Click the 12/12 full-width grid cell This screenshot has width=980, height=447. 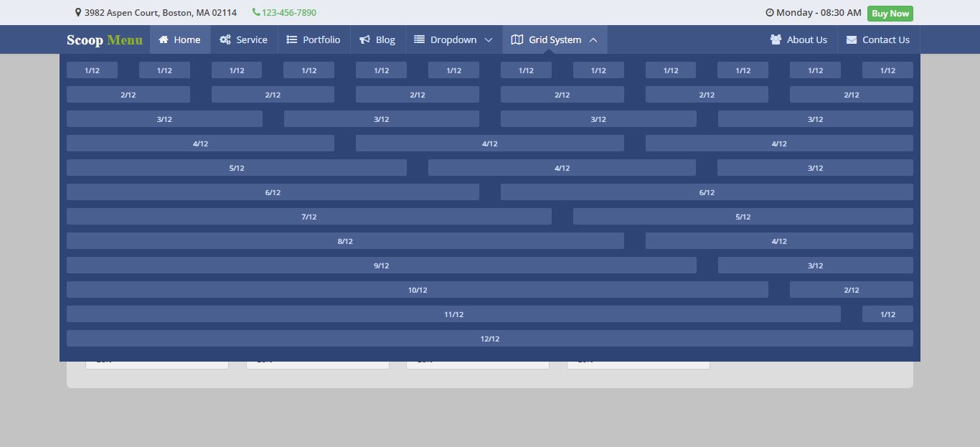[x=490, y=339]
